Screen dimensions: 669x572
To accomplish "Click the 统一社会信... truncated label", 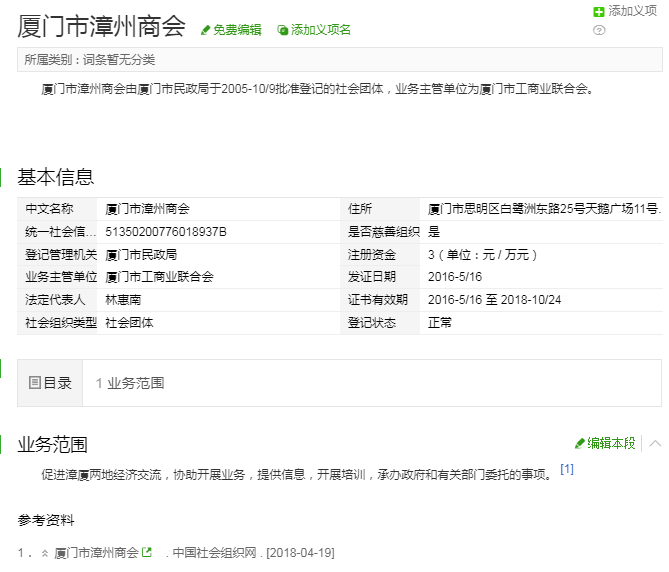I will point(61,232).
